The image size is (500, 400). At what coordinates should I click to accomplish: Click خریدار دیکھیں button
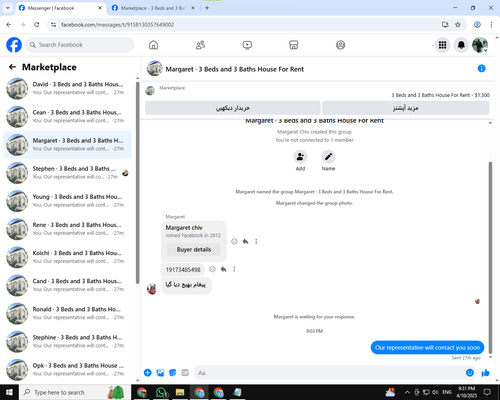coord(233,108)
